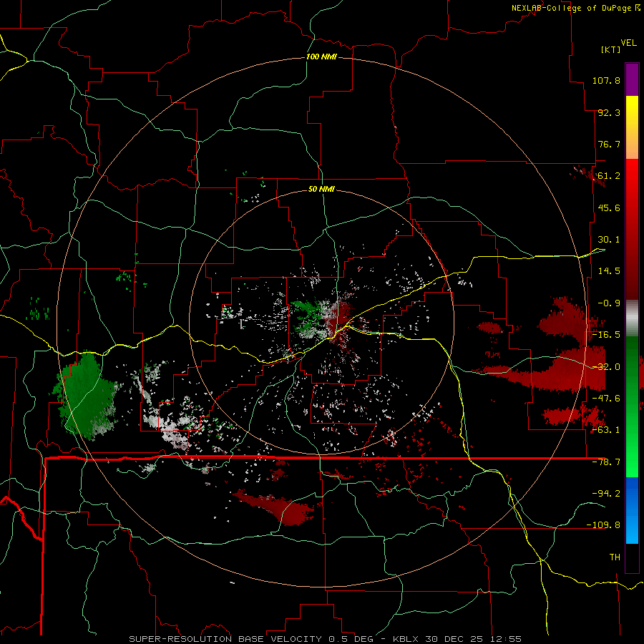Click the 45.6 velocity scale value
The width and height of the screenshot is (644, 644).
tap(609, 208)
